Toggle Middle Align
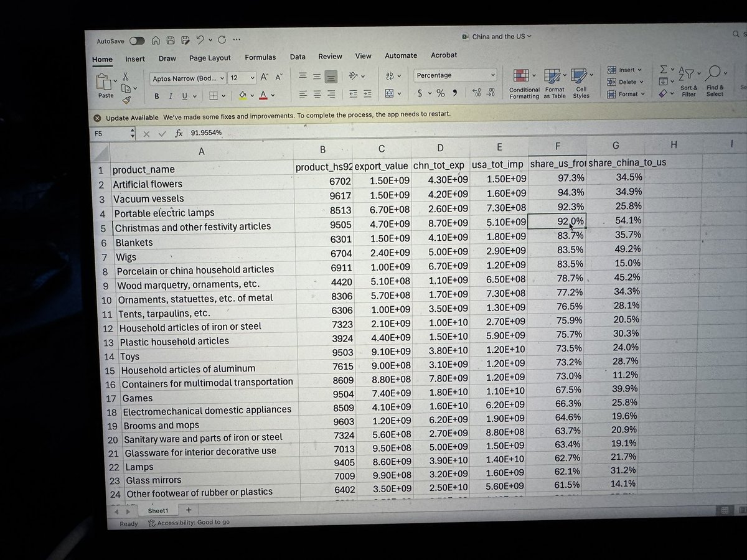 coord(317,77)
